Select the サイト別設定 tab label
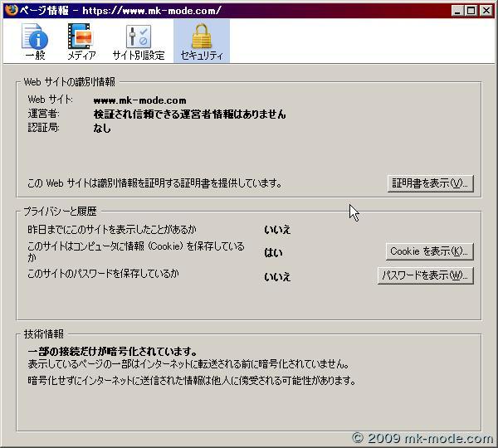This screenshot has width=498, height=448. [x=138, y=56]
